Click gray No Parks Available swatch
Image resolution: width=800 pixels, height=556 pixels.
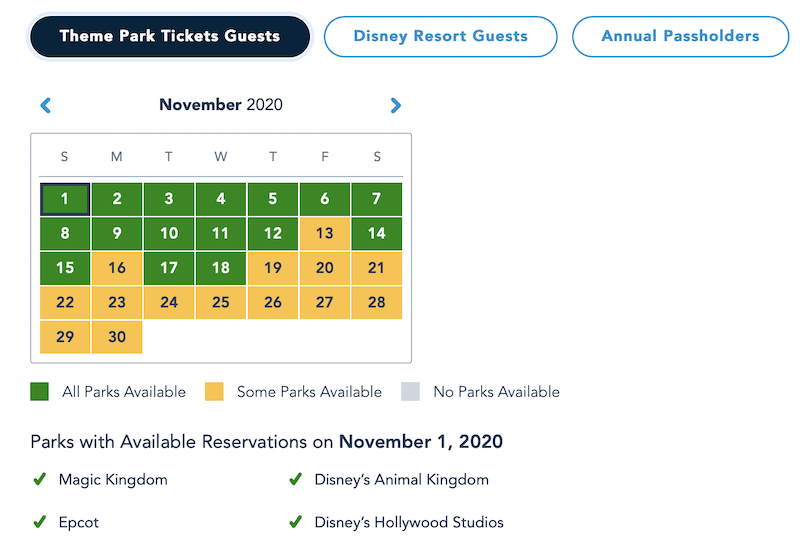[410, 392]
